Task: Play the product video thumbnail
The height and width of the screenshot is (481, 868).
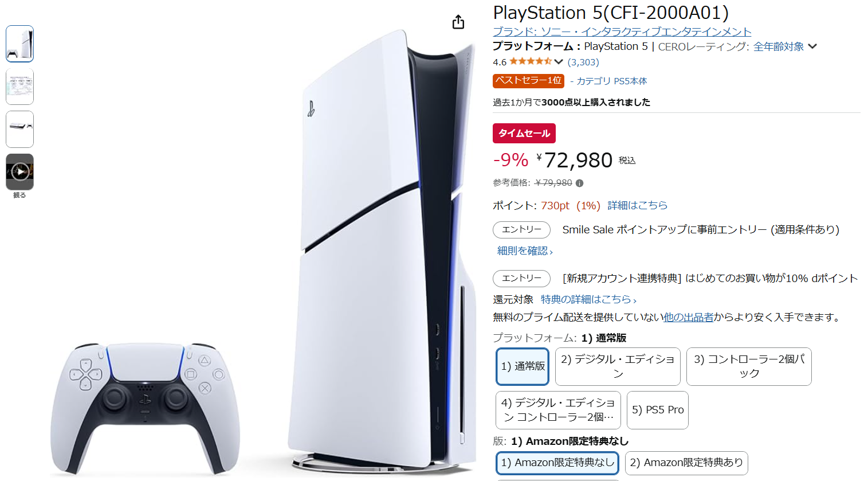Action: click(20, 171)
